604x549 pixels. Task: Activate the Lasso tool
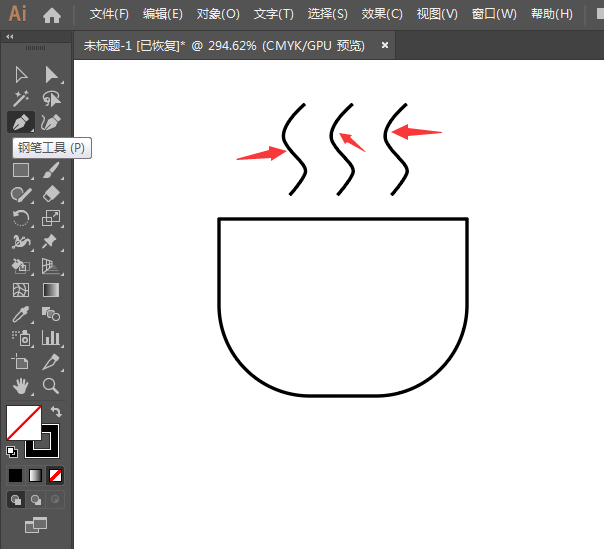tap(51, 98)
